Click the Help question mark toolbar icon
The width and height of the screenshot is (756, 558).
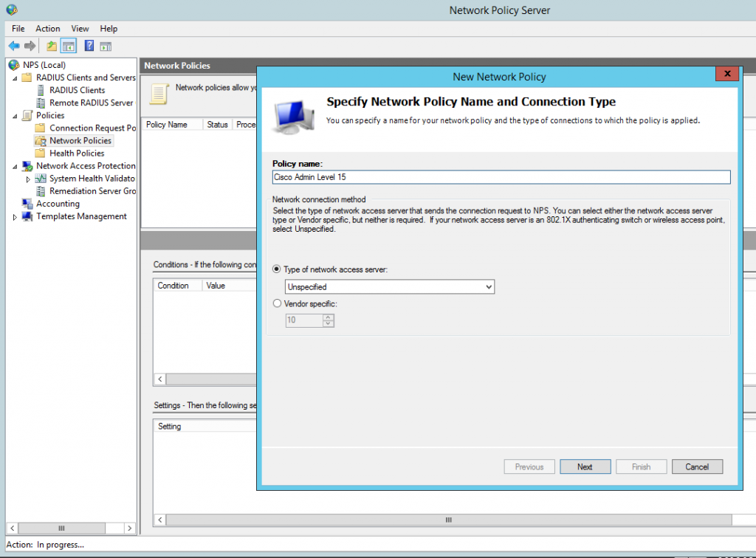point(89,45)
